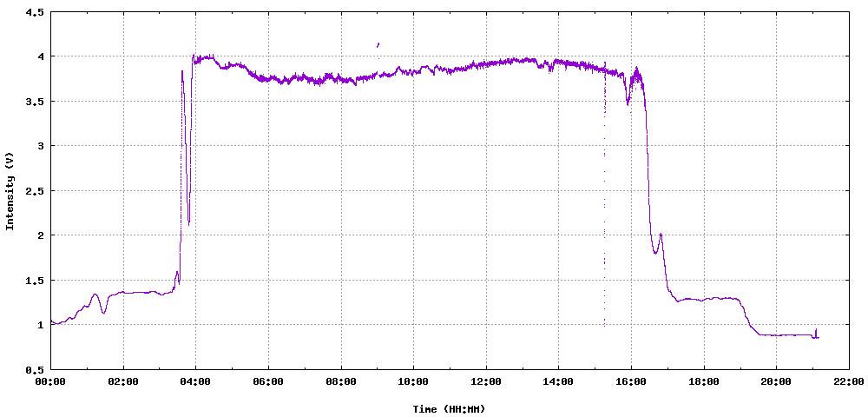Click the y-axis tick label reading 4
Screen dimensions: 868x417
40,56
